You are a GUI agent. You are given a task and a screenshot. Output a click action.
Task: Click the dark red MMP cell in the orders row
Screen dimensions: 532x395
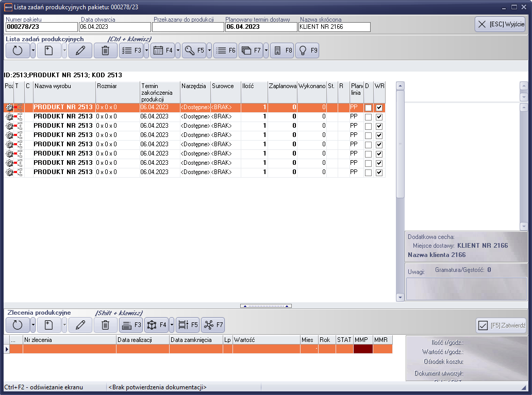[x=363, y=349]
